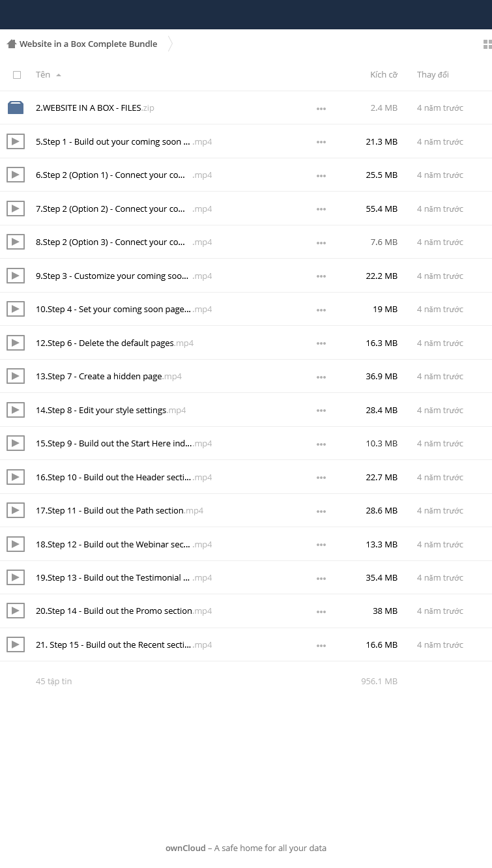The height and width of the screenshot is (868, 492).
Task: Click video play icon for Step 7 hidden page
Action: coord(16,376)
